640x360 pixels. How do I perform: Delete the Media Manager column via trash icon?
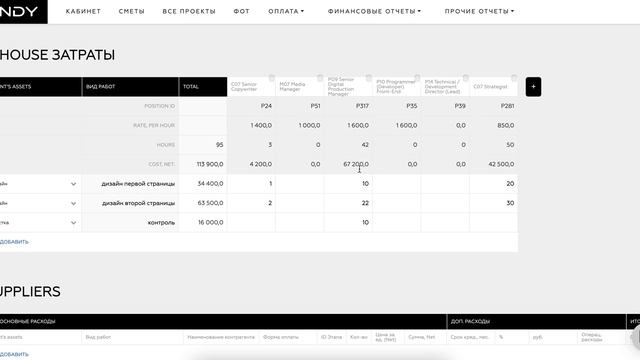click(320, 78)
